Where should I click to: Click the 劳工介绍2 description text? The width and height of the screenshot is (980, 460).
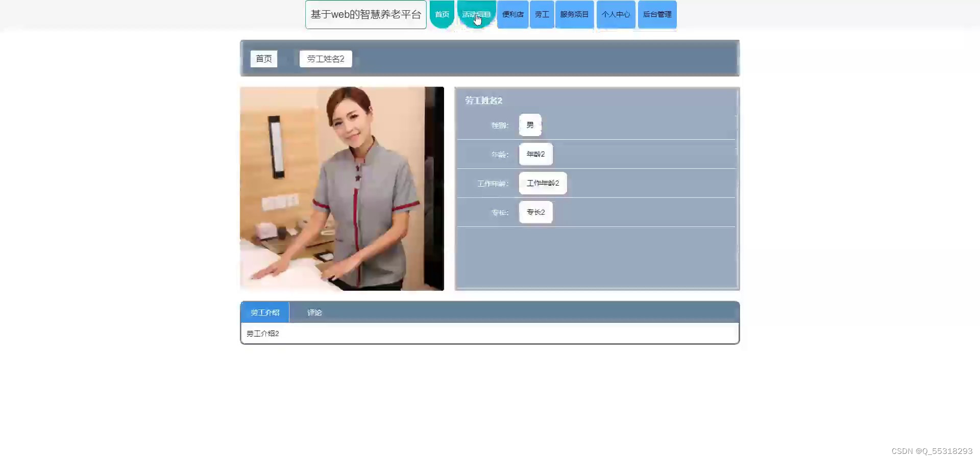pos(263,334)
